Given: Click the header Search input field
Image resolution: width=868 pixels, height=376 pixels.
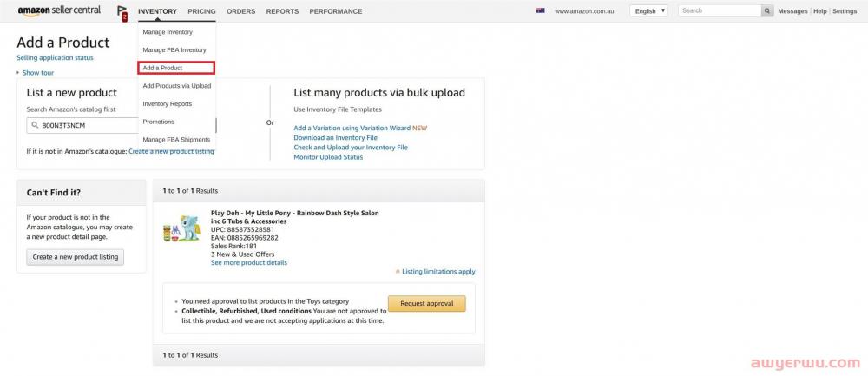Looking at the screenshot, I should click(719, 11).
